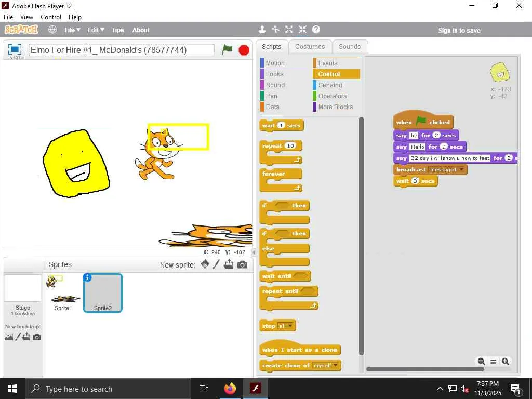Viewport: 532px width, 399px height.
Task: New backdrop from camera icon
Action: [x=37, y=337]
